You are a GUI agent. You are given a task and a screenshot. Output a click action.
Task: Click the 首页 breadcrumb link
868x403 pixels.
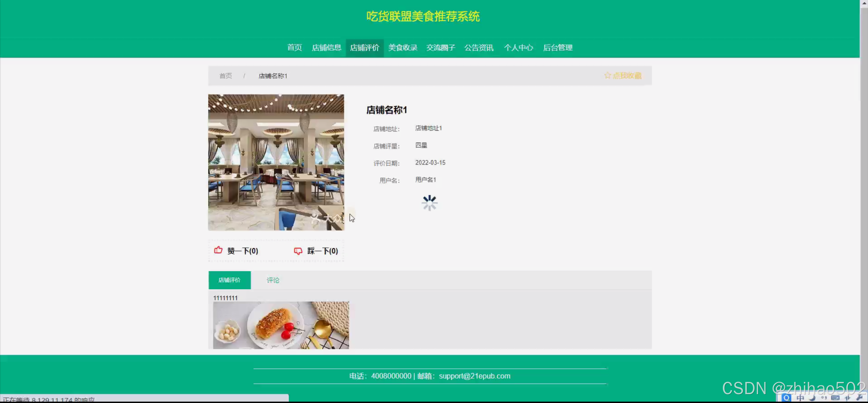[226, 76]
